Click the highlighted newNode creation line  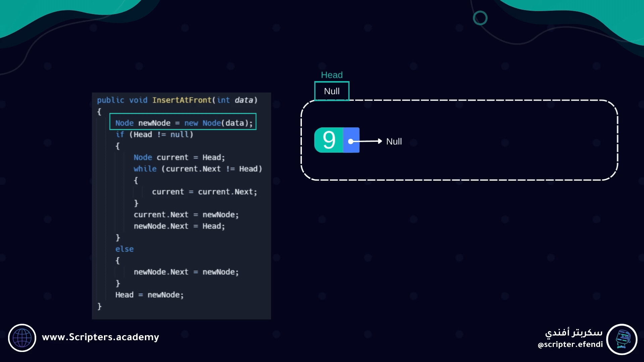tap(183, 123)
